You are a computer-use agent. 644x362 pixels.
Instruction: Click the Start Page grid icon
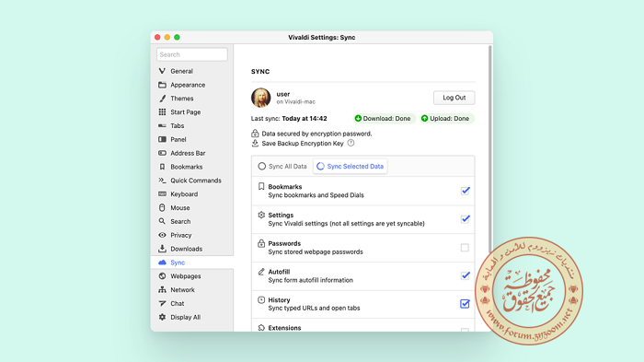[x=162, y=111]
